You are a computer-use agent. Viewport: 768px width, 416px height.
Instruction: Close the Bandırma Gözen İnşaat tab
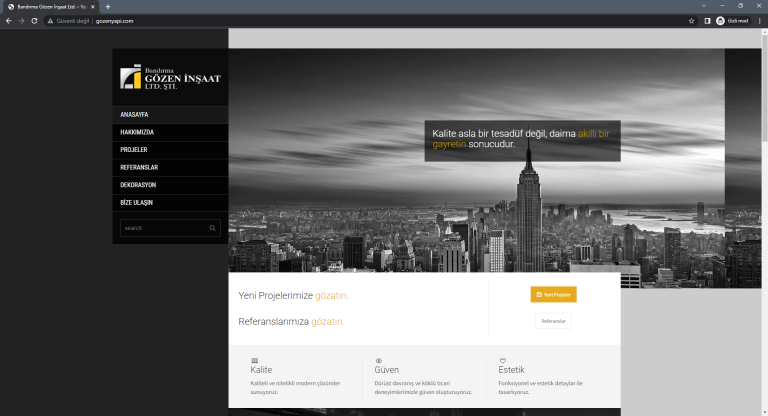(93, 7)
